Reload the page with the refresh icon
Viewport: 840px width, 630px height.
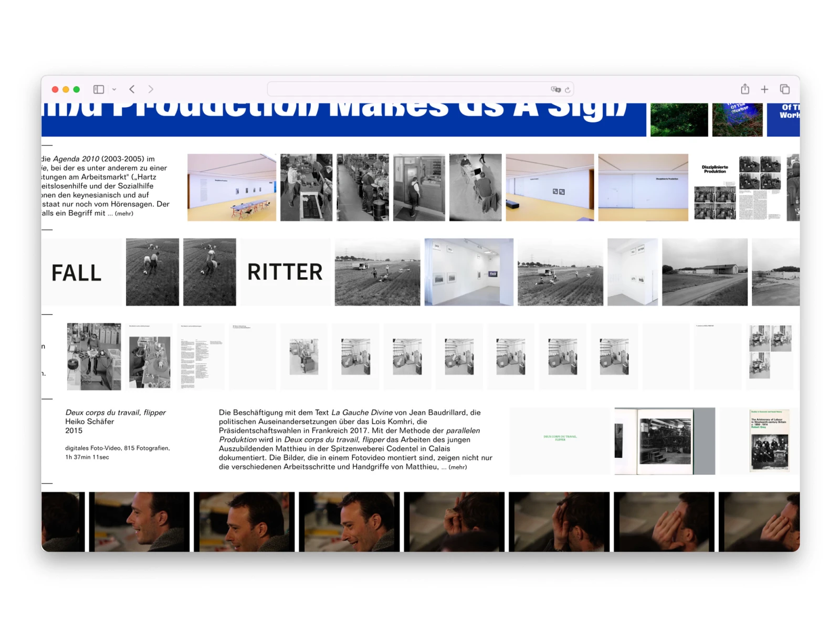click(x=568, y=90)
